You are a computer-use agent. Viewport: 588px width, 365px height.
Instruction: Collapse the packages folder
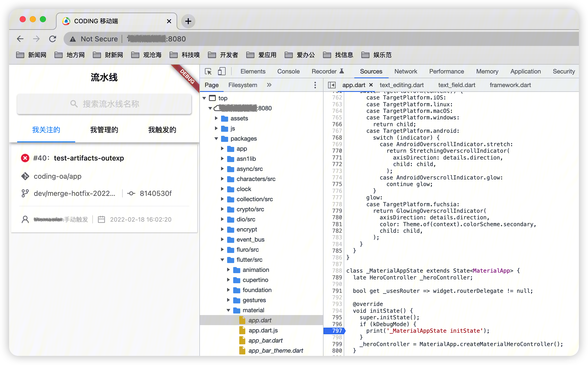216,138
